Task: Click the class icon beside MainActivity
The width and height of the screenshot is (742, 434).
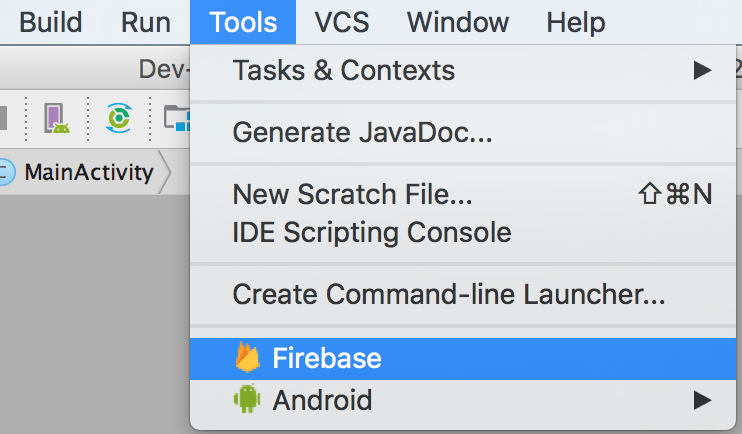Action: pos(6,172)
